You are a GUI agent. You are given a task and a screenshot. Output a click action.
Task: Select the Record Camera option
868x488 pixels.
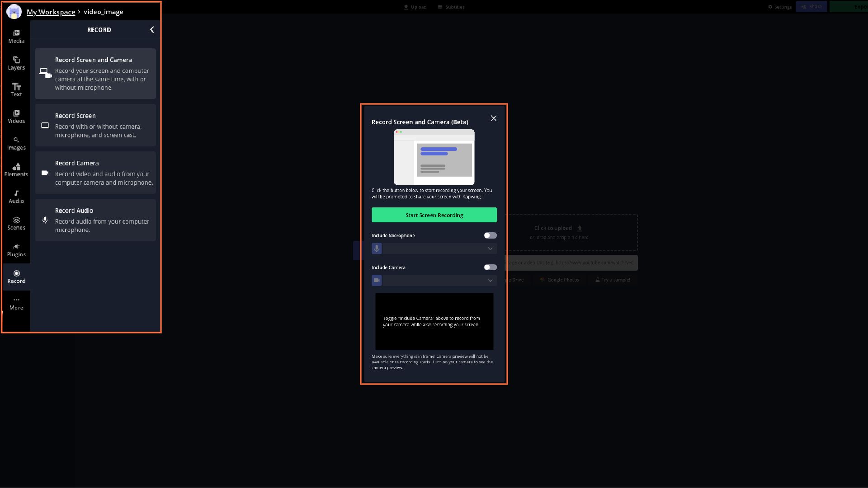tap(95, 173)
